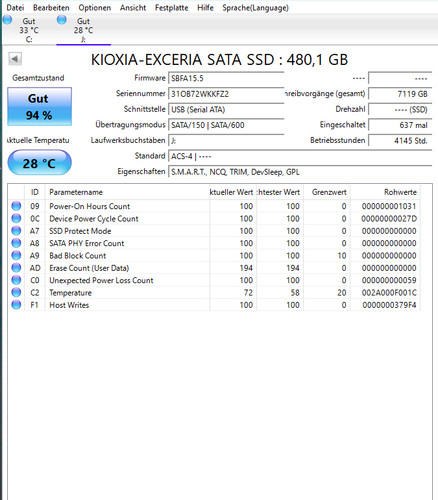Select the SATA PHY Error Count row text
438x500 pixels.
click(x=86, y=243)
